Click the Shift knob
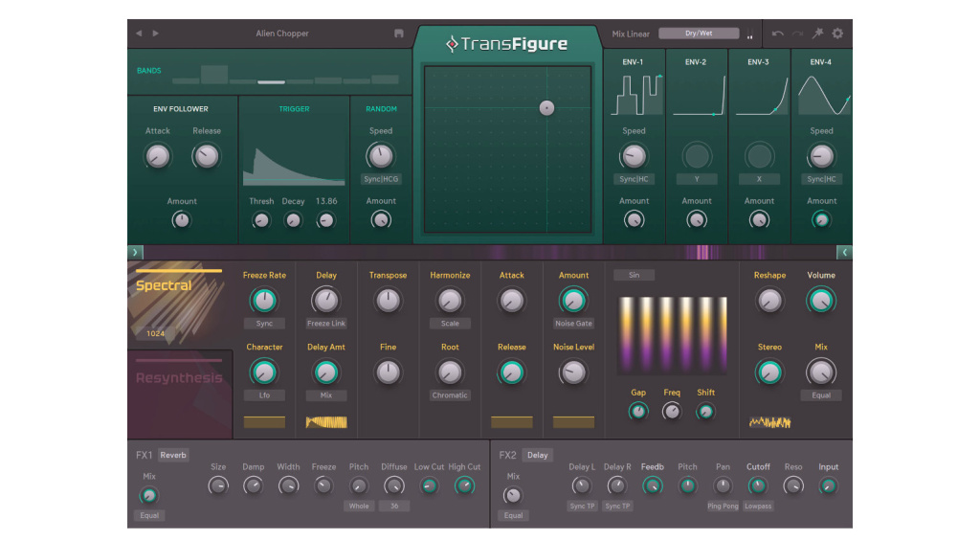The height and width of the screenshot is (541, 980). point(705,411)
